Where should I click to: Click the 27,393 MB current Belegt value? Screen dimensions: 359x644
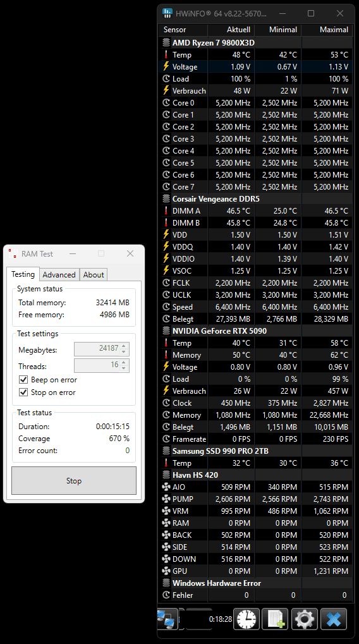tap(233, 319)
